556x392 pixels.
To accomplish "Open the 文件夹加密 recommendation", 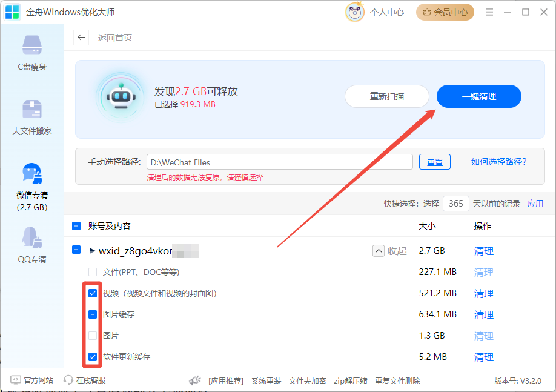I will tap(308, 381).
